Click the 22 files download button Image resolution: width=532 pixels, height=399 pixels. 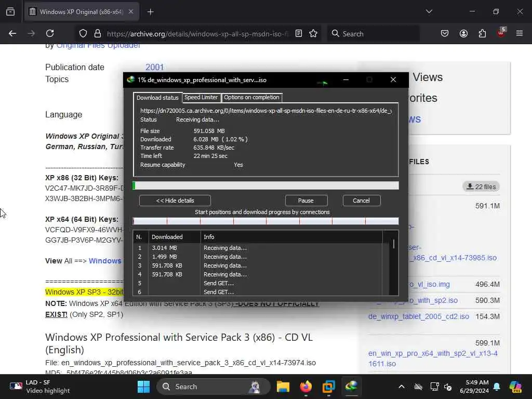[x=481, y=187]
